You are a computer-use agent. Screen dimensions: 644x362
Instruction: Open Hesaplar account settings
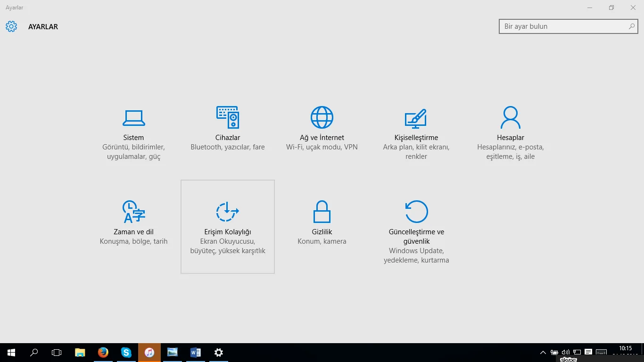coord(511,133)
